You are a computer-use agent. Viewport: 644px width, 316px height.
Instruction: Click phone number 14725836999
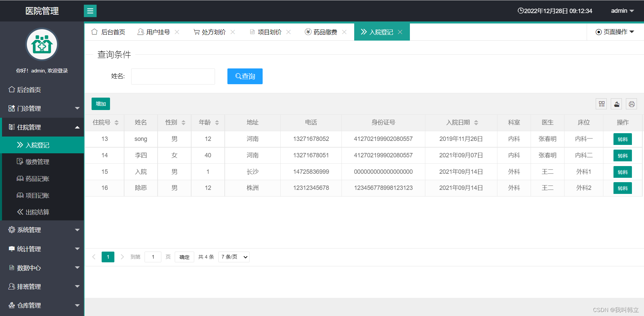(x=311, y=172)
